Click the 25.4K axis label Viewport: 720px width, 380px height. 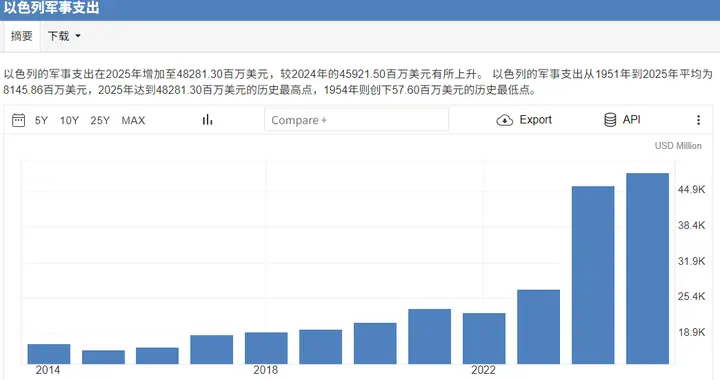point(692,296)
